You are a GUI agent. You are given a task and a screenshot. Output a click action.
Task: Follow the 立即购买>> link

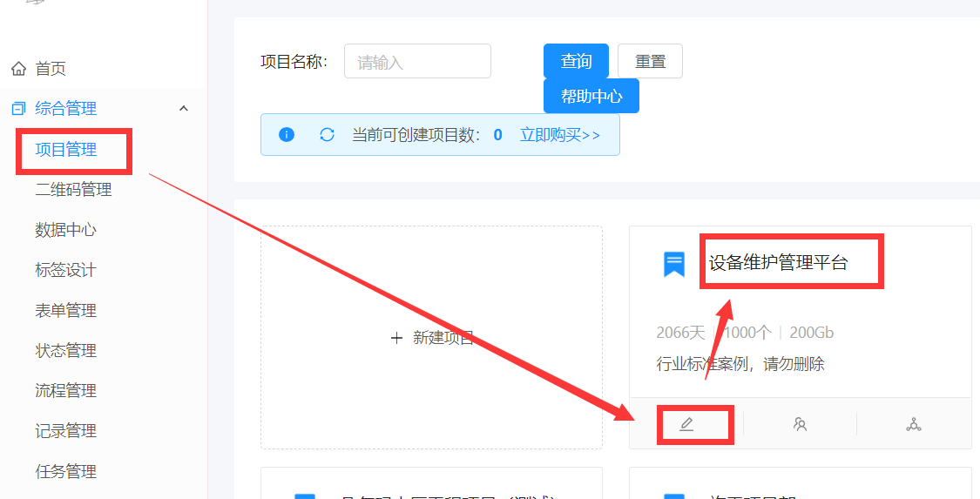pos(560,135)
